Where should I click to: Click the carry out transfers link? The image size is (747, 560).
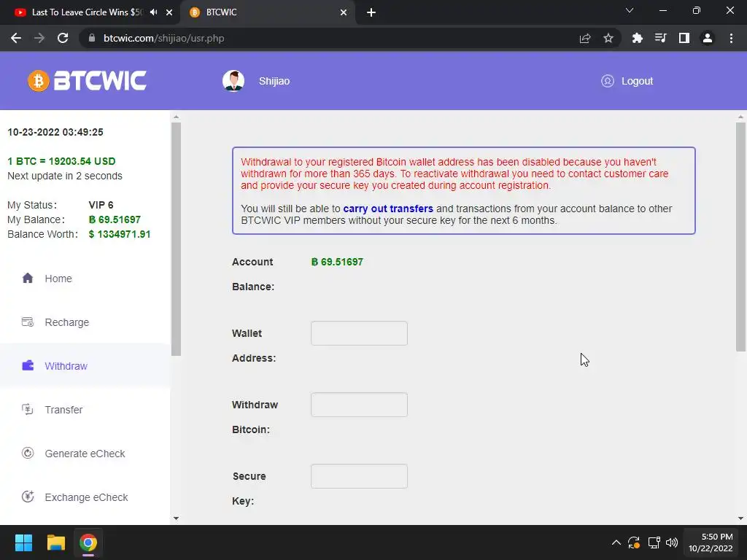[x=388, y=209]
